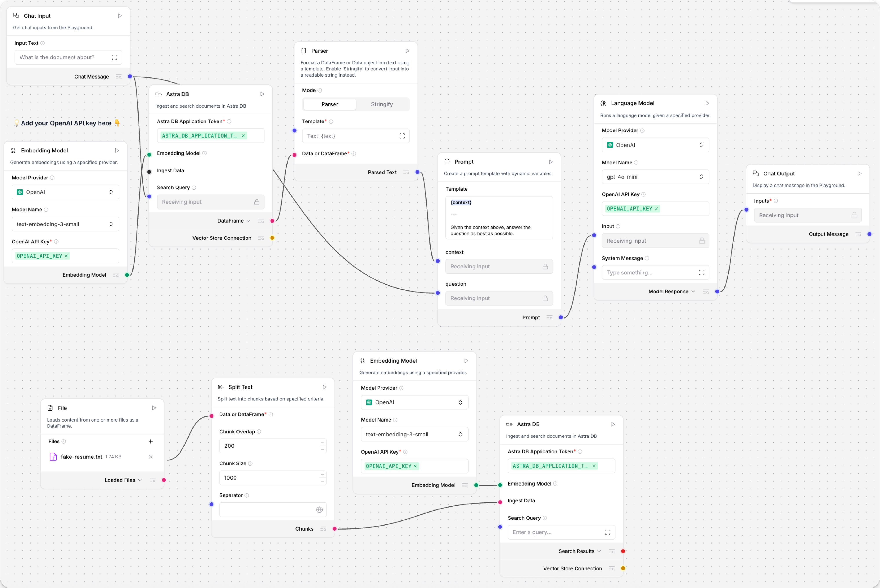Run the Language Model component
880x588 pixels.
click(x=707, y=103)
